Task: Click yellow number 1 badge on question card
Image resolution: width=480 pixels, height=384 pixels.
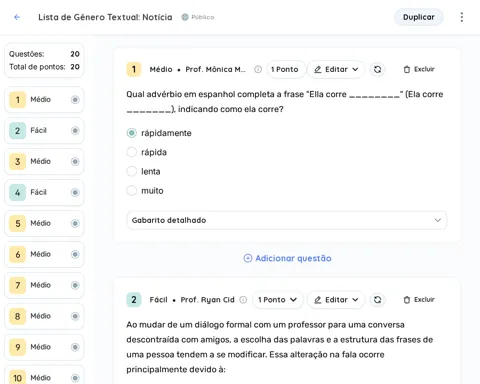Action: [x=134, y=69]
